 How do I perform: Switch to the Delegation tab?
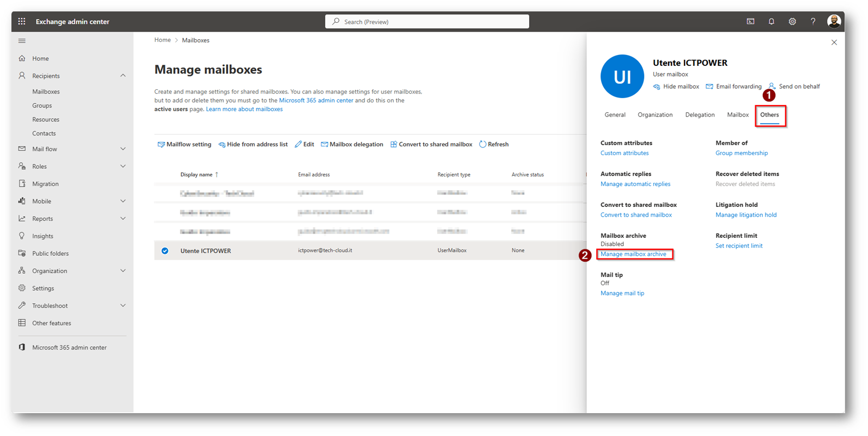[700, 115]
